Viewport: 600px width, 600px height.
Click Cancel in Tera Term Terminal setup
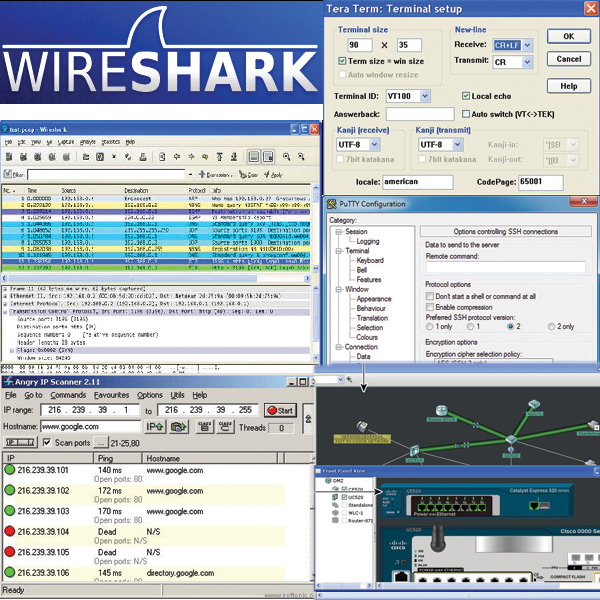point(569,59)
